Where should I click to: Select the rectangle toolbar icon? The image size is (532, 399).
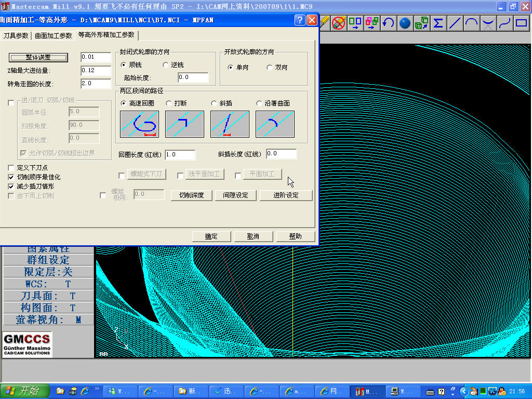(x=522, y=23)
